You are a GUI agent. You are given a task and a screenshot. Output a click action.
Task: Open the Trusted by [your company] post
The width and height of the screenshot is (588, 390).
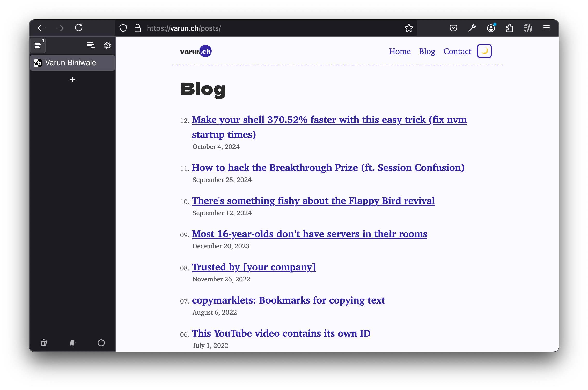[x=254, y=267]
